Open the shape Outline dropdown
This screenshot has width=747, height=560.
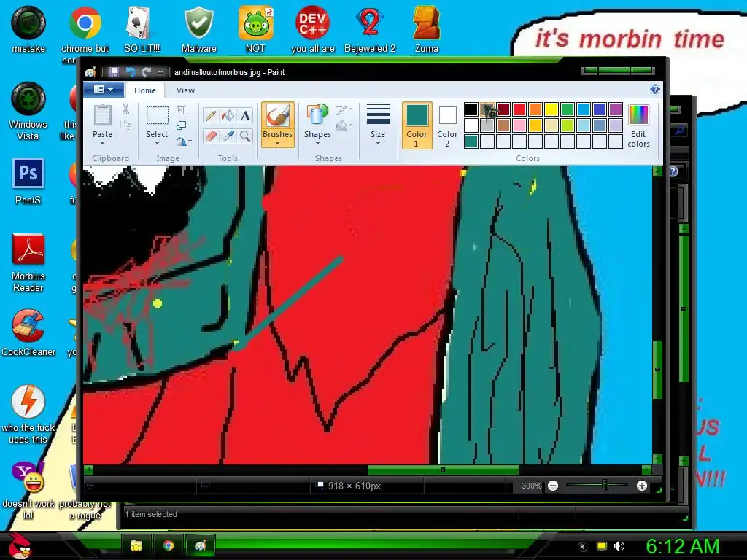pyautogui.click(x=344, y=110)
